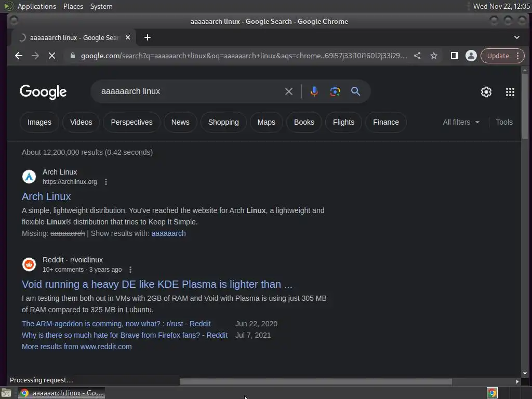Open the side panel icon
Viewport: 532px width, 399px height.
pyautogui.click(x=454, y=56)
